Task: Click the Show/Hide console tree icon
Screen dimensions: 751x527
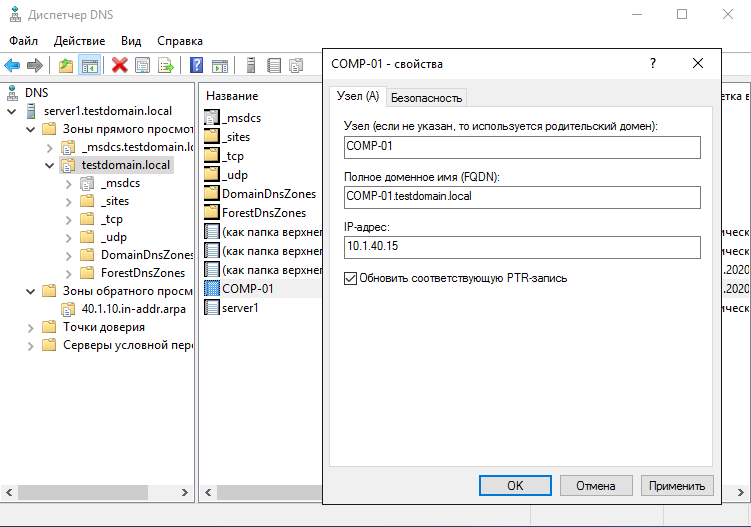Action: coord(89,65)
